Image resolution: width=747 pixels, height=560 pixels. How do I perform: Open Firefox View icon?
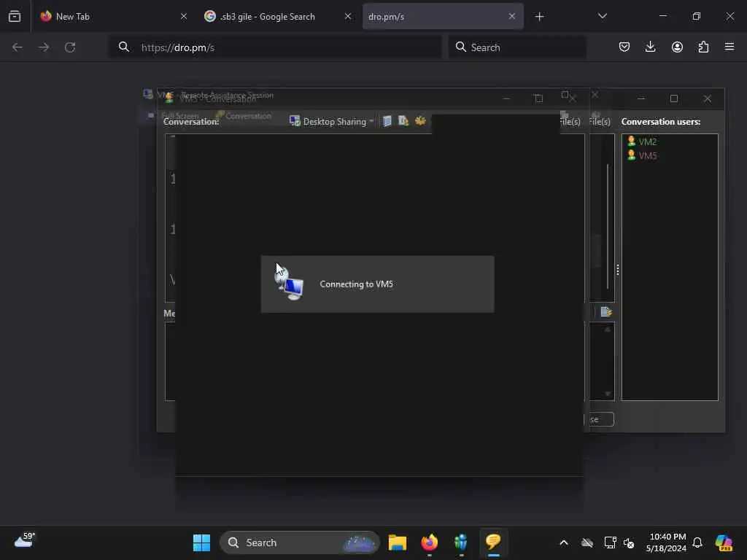click(x=15, y=17)
